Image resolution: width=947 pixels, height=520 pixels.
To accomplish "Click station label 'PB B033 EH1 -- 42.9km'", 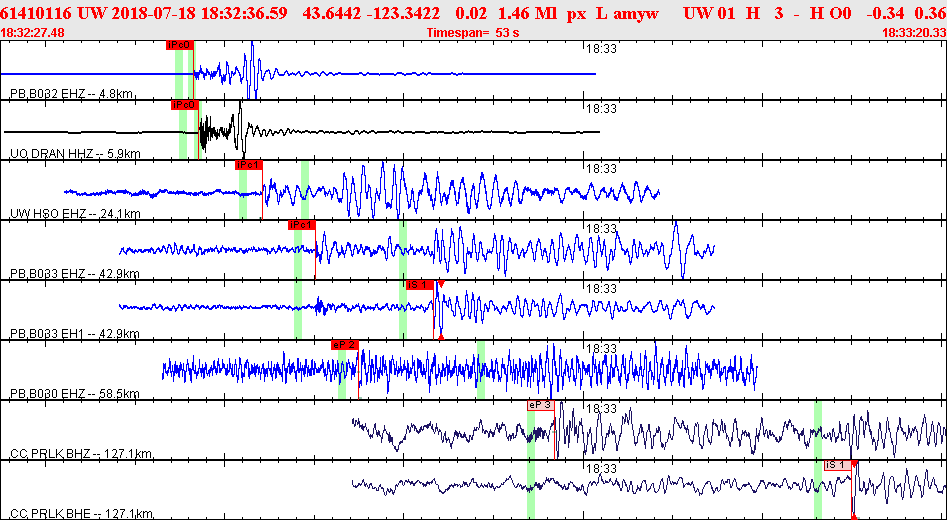I will click(75, 333).
